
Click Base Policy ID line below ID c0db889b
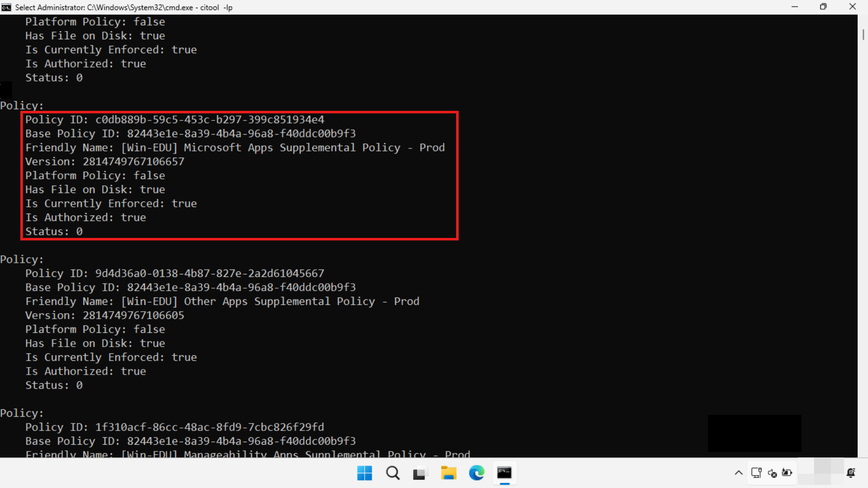pyautogui.click(x=191, y=134)
